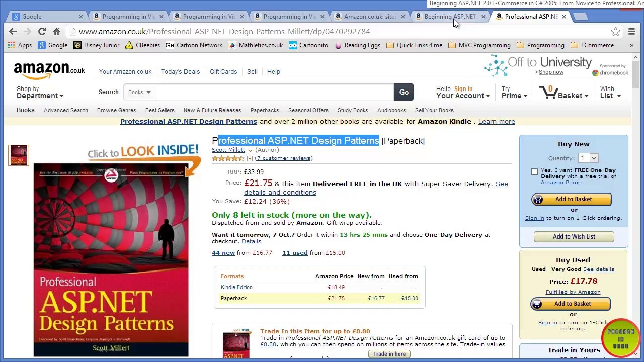Screen dimensions: 644x362
Task: Open the Programming bookmark folder
Action: (x=541, y=45)
